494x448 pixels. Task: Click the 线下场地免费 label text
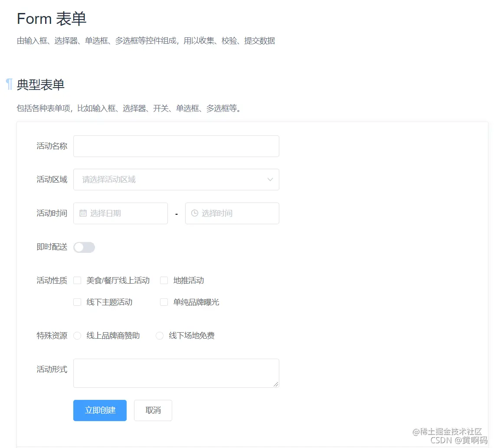click(x=192, y=336)
